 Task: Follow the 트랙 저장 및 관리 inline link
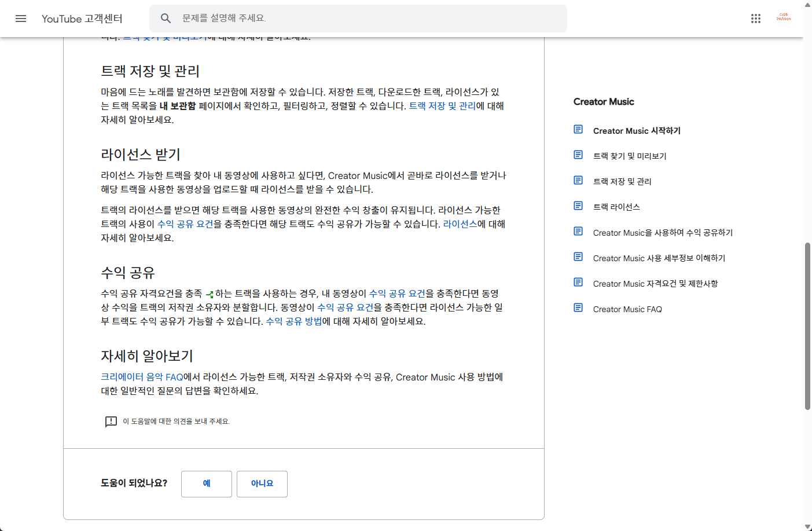442,106
